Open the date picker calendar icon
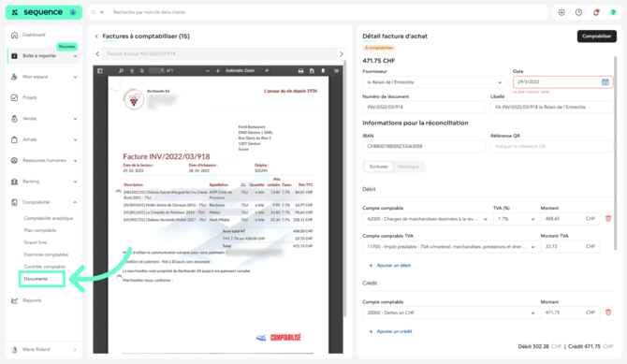The image size is (627, 364). [605, 82]
